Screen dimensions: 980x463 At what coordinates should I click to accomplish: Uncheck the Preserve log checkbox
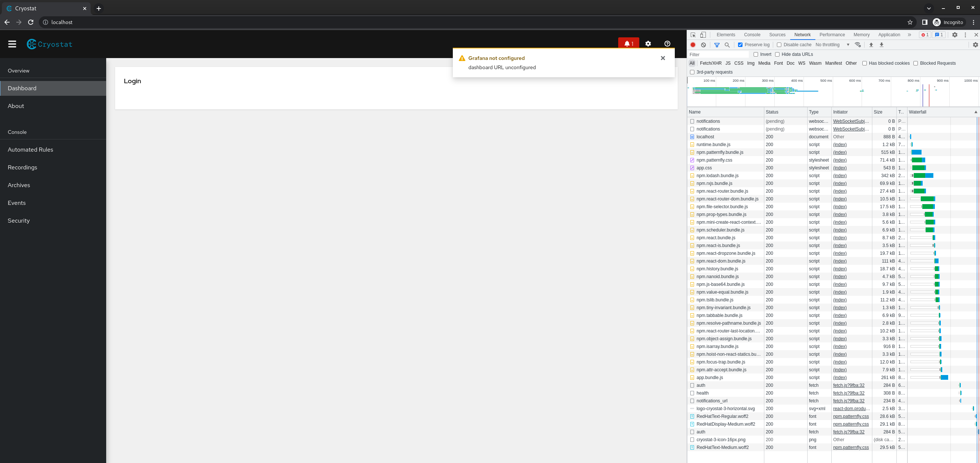click(x=740, y=45)
